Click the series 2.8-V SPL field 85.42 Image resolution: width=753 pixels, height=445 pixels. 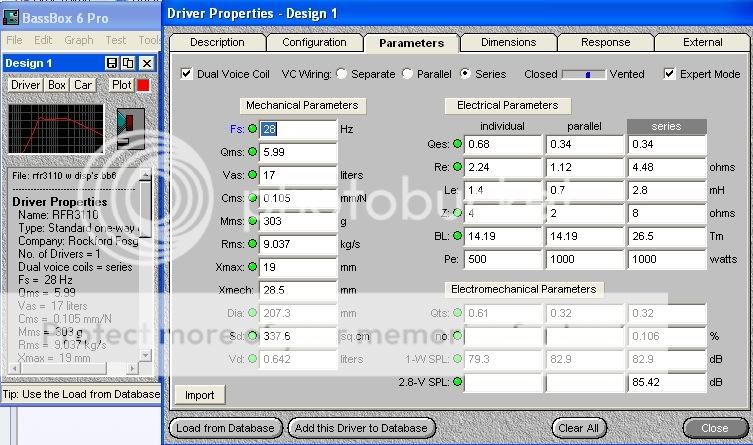[x=667, y=382]
